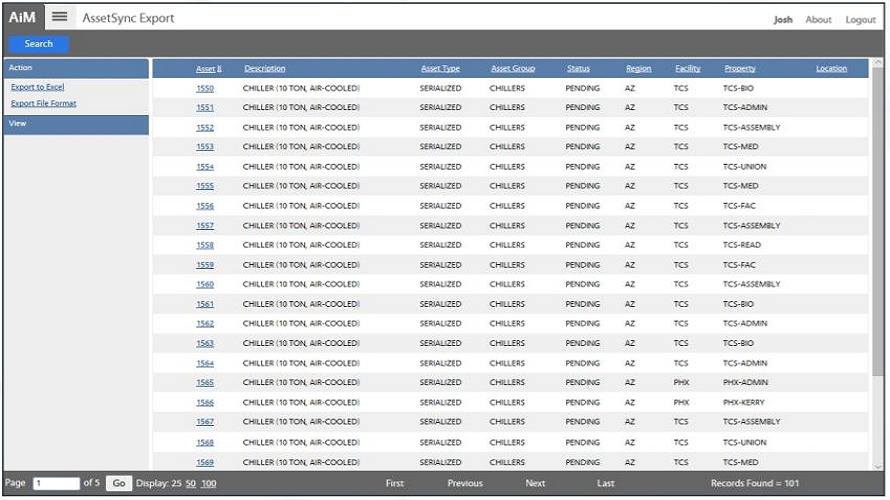Viewport: 890px width, 500px height.
Task: Go to First page
Action: [x=394, y=484]
